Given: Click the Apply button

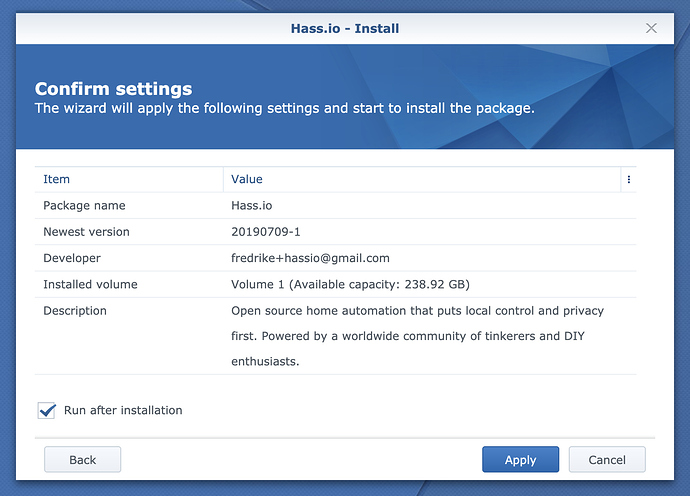Looking at the screenshot, I should click(520, 459).
